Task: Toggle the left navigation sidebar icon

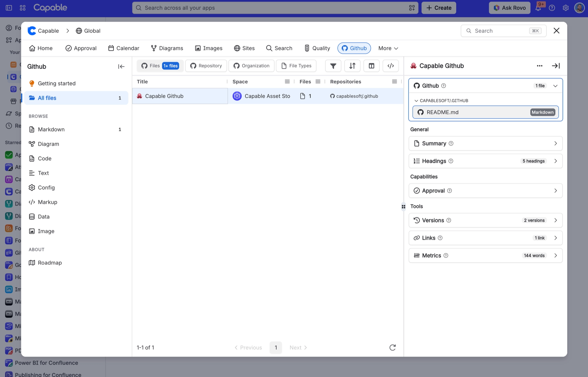Action: click(x=9, y=8)
